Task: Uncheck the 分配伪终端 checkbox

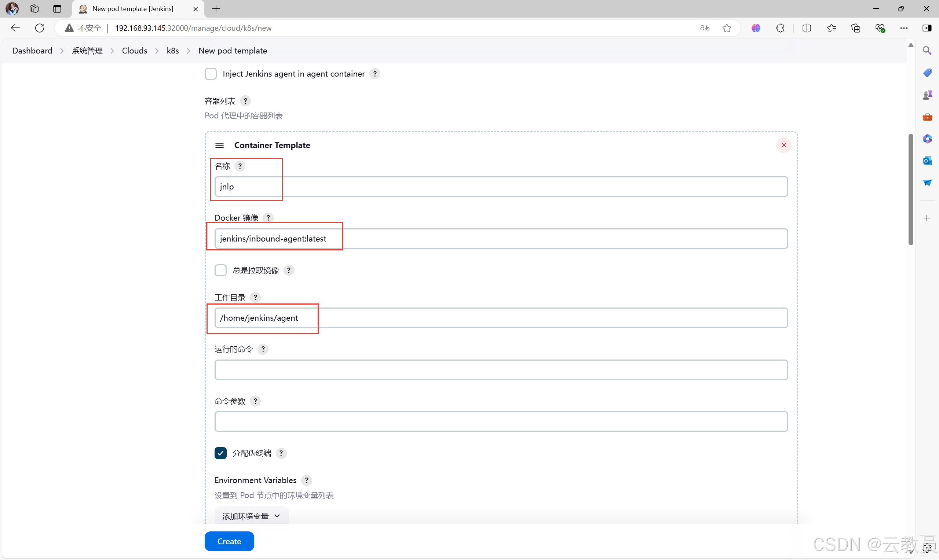Action: [220, 453]
